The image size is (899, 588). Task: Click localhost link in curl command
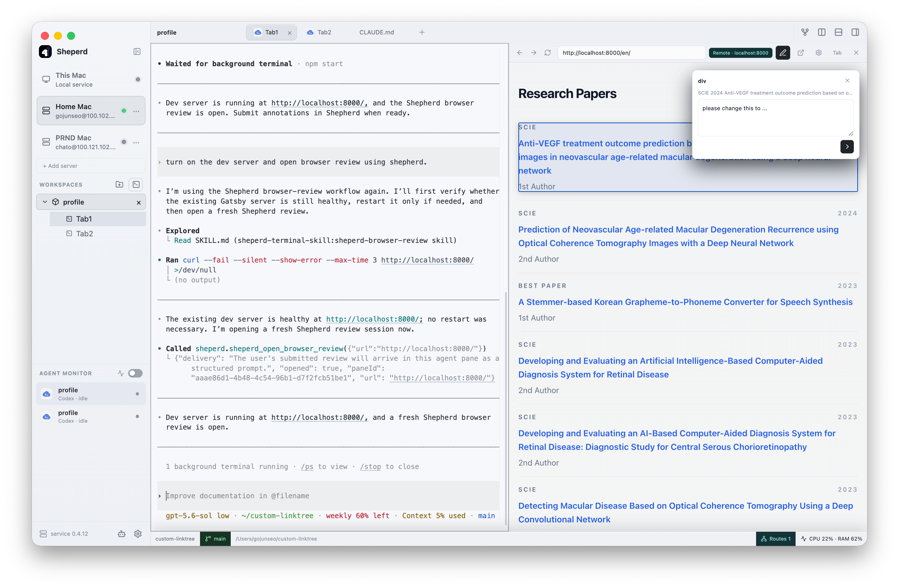pos(427,260)
